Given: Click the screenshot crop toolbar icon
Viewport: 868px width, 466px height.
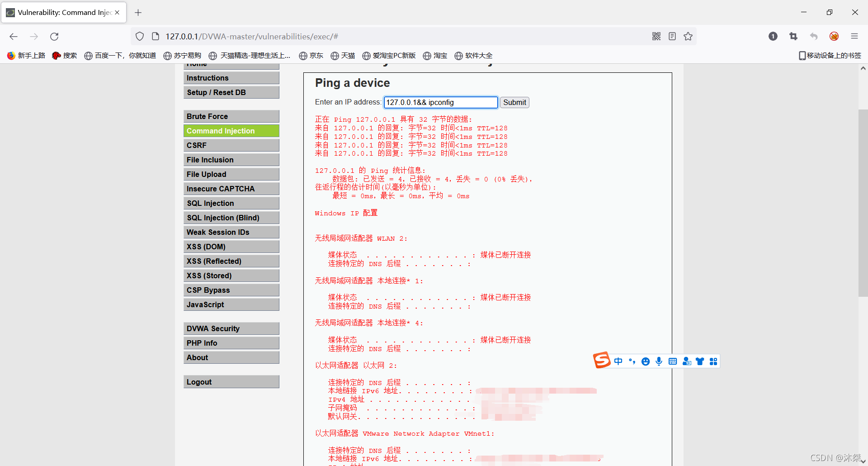Looking at the screenshot, I should coord(793,36).
